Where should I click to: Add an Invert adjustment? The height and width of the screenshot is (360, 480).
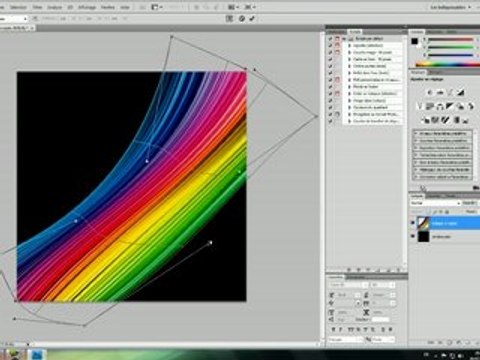click(425, 120)
